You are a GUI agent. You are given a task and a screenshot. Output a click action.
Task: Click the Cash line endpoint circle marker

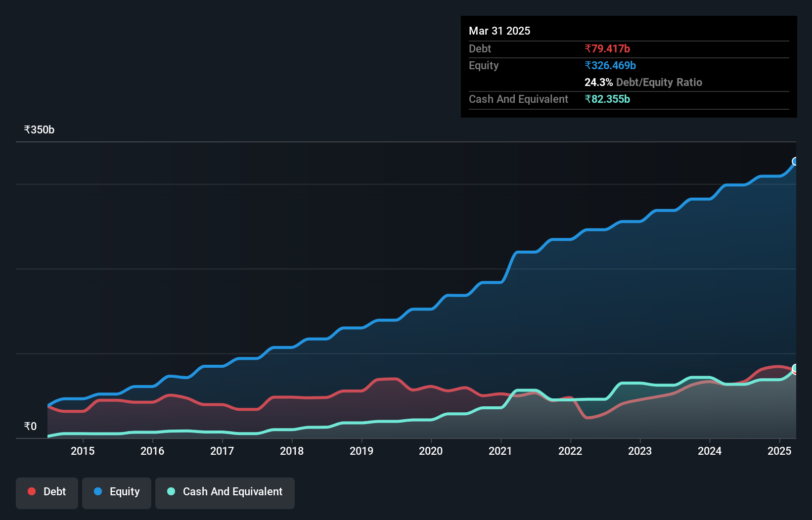795,368
